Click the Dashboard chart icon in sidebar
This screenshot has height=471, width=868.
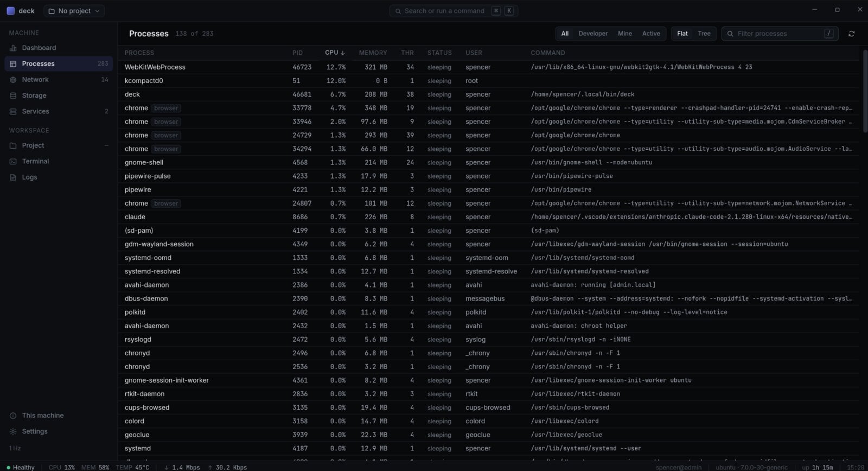pos(13,48)
